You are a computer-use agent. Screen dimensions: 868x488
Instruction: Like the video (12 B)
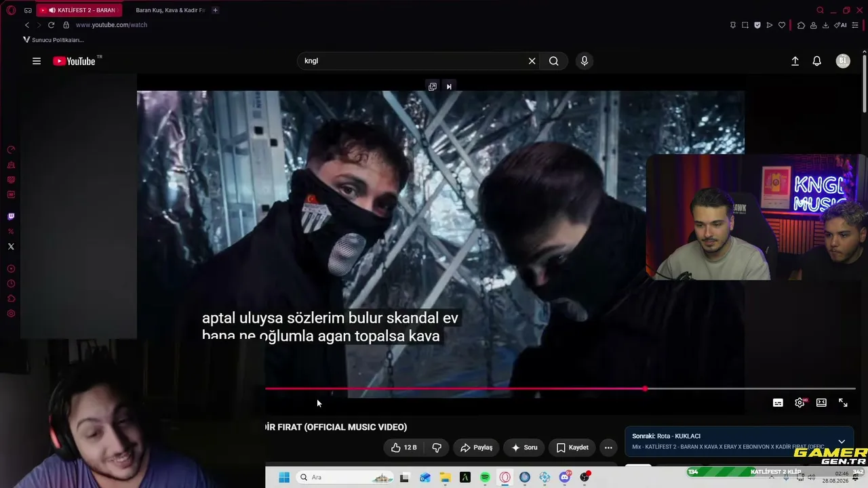click(404, 447)
